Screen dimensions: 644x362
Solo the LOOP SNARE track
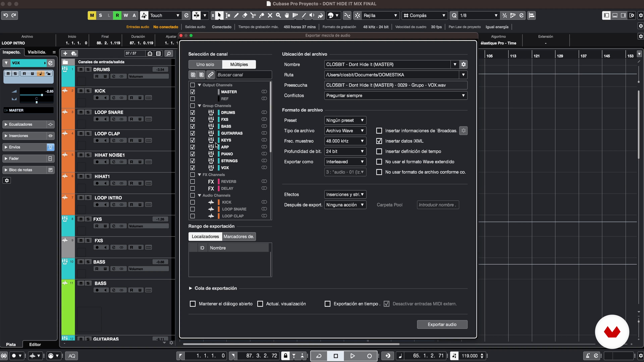(88, 112)
